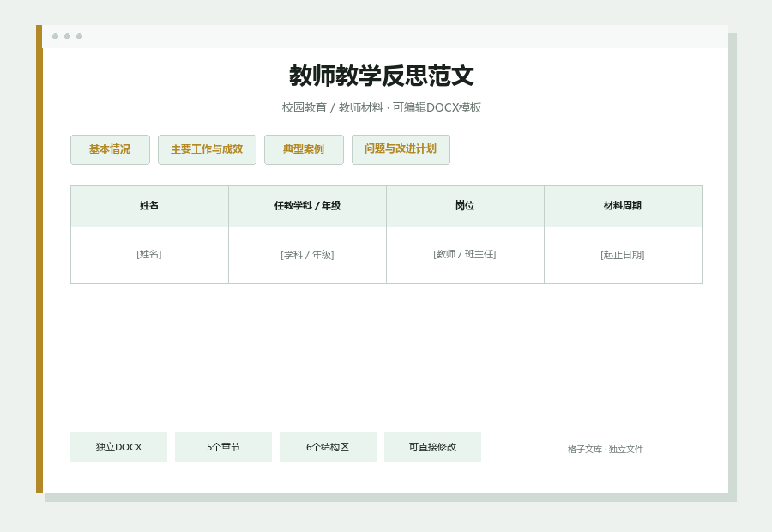
Task: Click the 任教学科 / 年级 header cell
Action: [x=307, y=206]
